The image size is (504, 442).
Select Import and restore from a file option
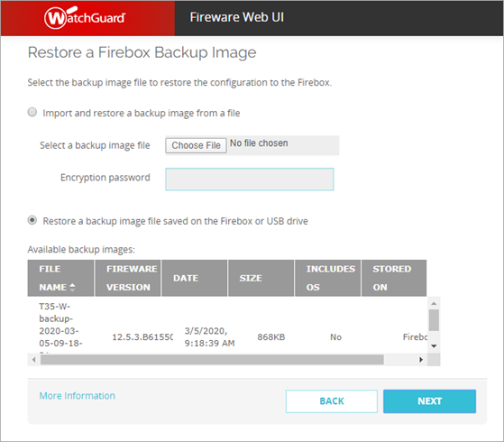tap(32, 112)
